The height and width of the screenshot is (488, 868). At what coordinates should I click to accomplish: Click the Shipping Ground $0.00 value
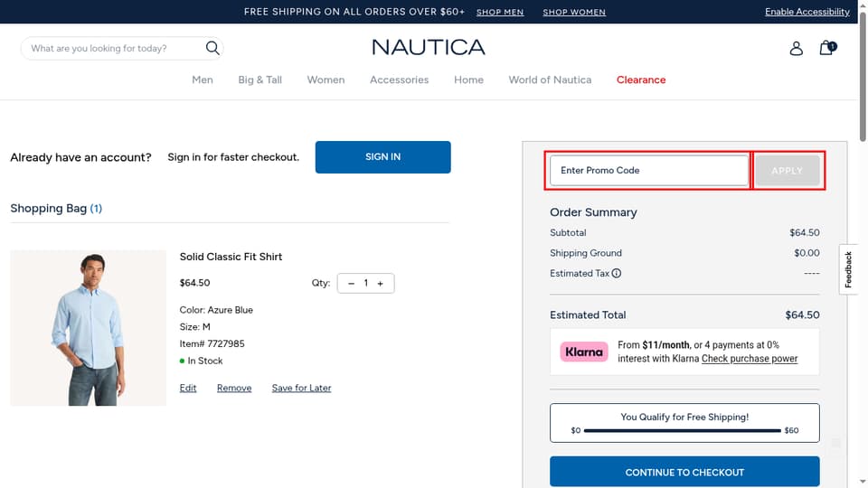(x=807, y=253)
